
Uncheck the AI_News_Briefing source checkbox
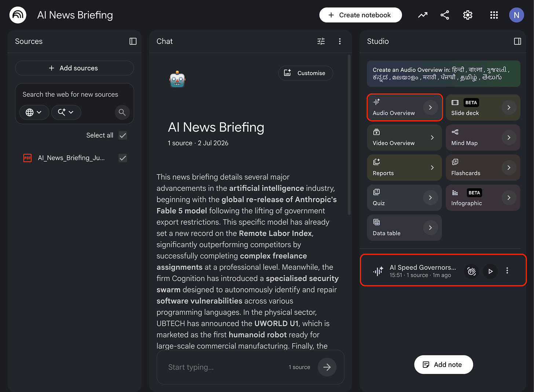coord(123,158)
